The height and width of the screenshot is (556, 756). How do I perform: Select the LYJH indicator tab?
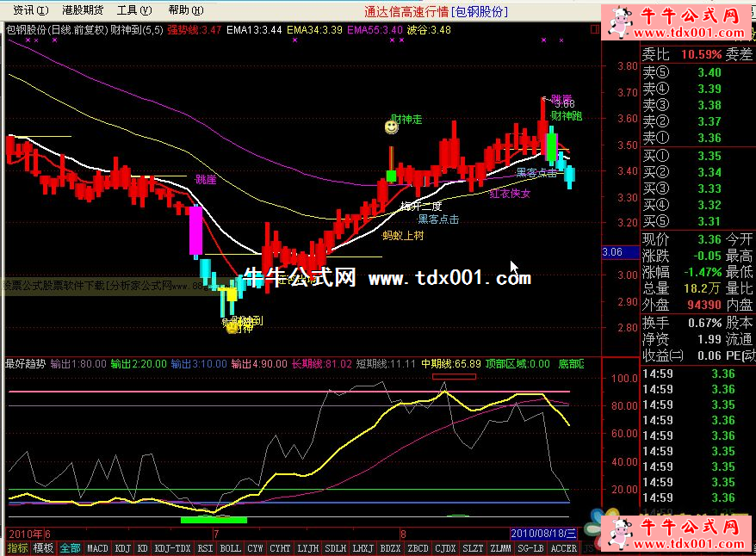tap(308, 548)
